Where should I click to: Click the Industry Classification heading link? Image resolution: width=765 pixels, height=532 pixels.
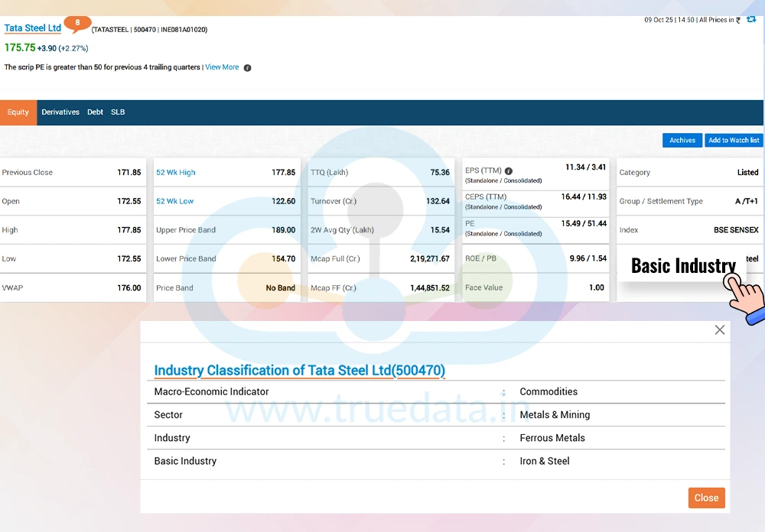tap(298, 371)
